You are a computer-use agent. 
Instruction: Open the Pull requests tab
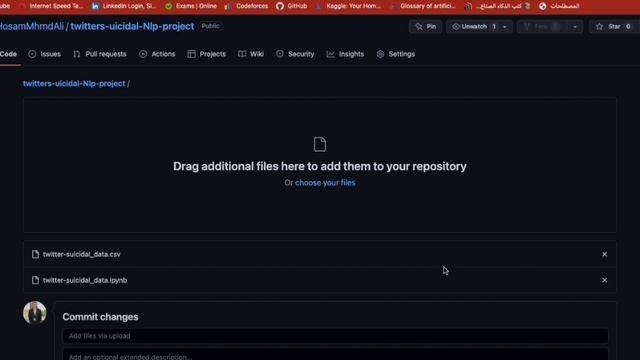100,54
